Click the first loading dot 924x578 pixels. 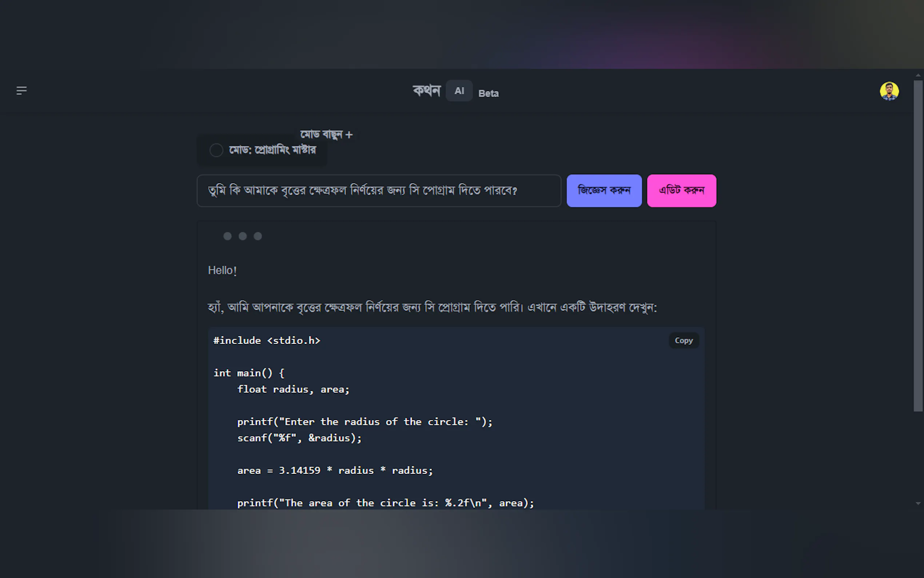click(x=227, y=236)
